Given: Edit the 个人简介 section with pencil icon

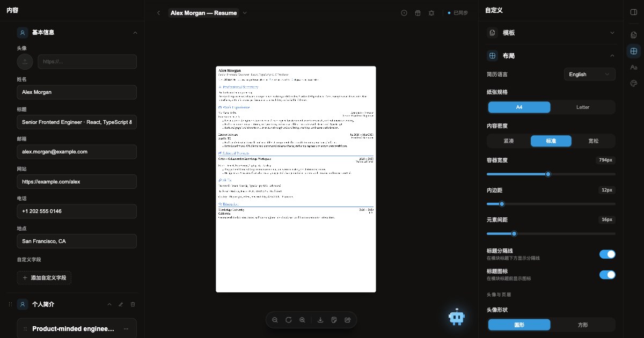Looking at the screenshot, I should (120, 304).
